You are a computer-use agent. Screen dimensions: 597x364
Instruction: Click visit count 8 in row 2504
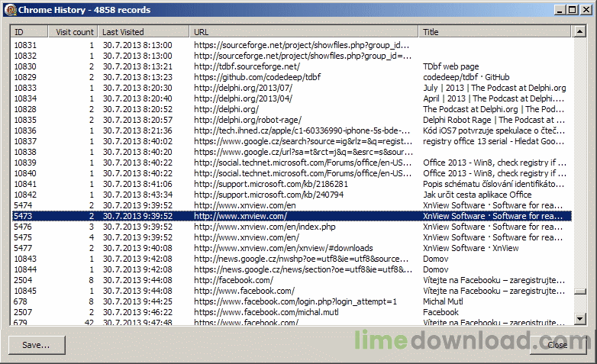click(92, 280)
